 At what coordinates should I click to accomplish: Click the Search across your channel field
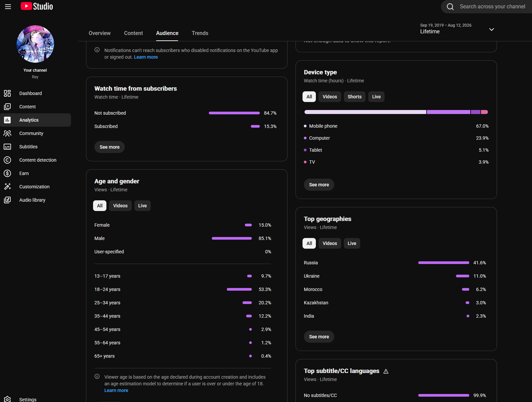tap(492, 7)
